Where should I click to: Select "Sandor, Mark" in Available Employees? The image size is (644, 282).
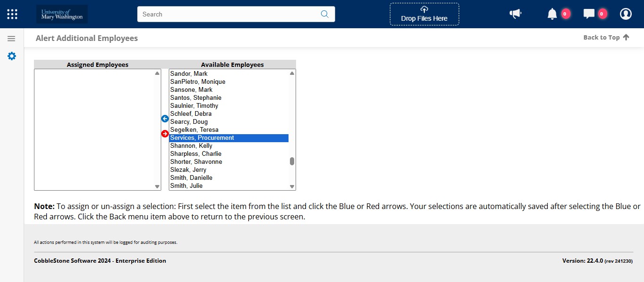point(189,73)
